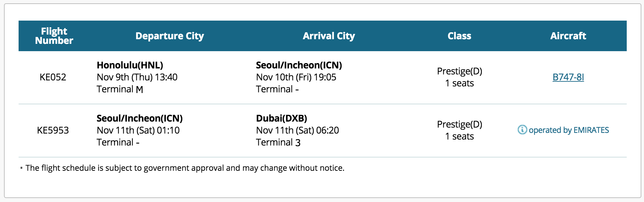
Task: Click the Nov 9th (Thu) 13:40 departure time
Action: coord(137,77)
